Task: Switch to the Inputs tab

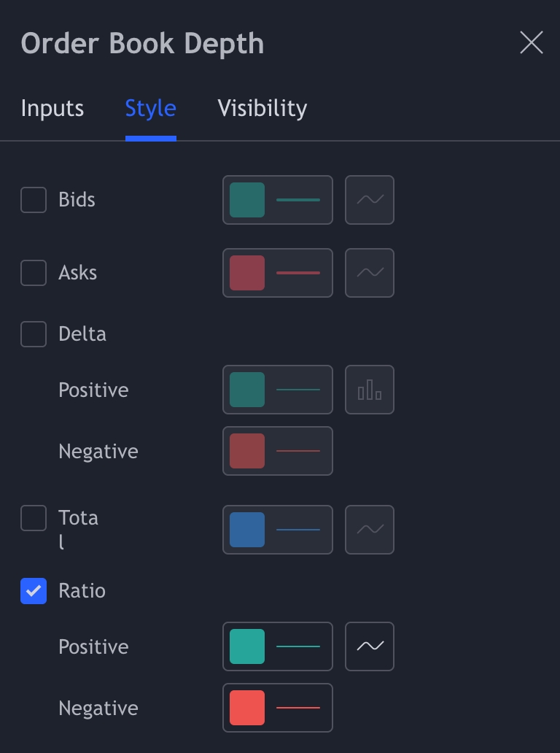Action: pos(52,109)
